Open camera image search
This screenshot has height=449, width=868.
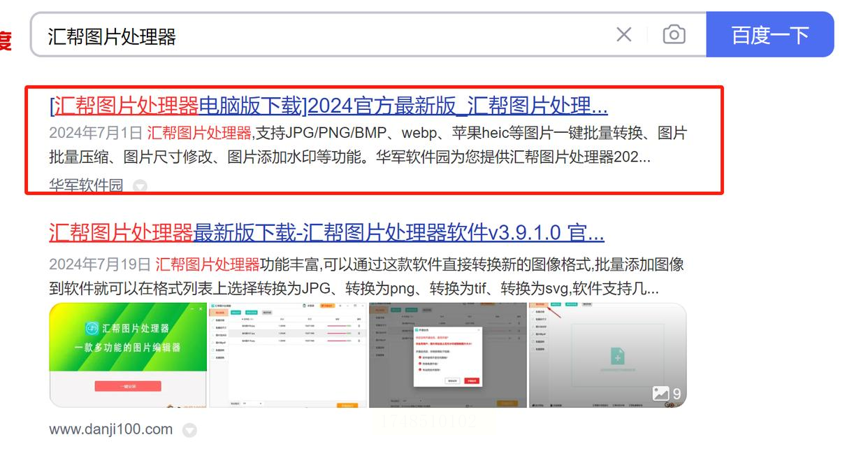coord(674,34)
